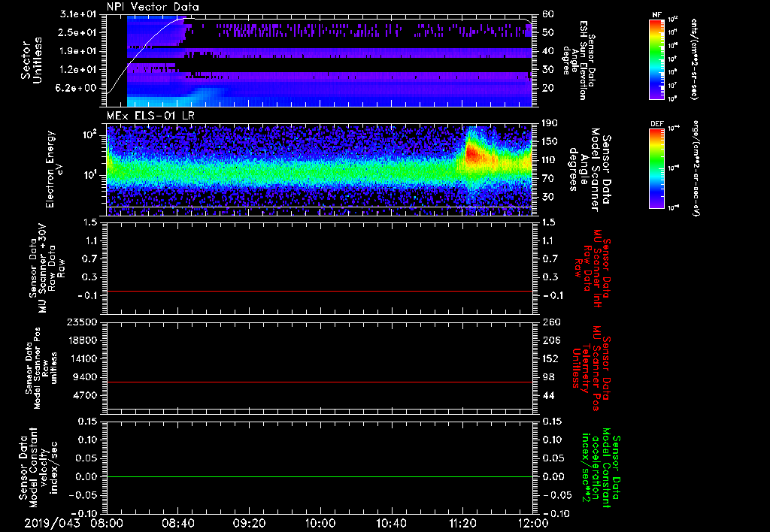Click the '190' scanner angle axis value
The height and width of the screenshot is (532, 770).
550,123
